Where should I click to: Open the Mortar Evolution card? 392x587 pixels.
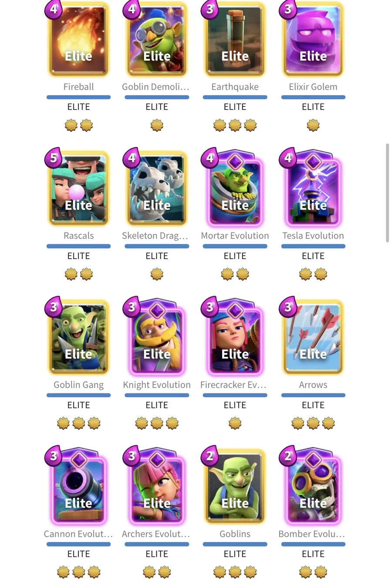[235, 188]
